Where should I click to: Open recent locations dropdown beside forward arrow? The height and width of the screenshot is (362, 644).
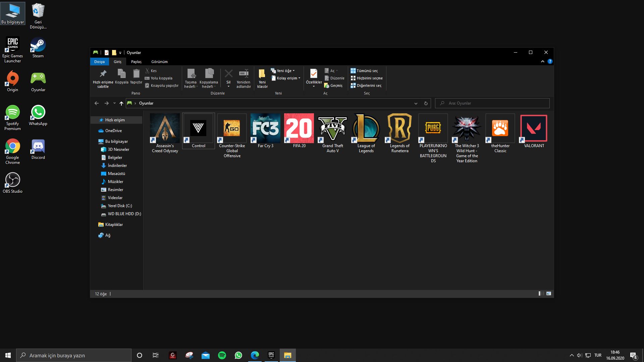pos(114,103)
